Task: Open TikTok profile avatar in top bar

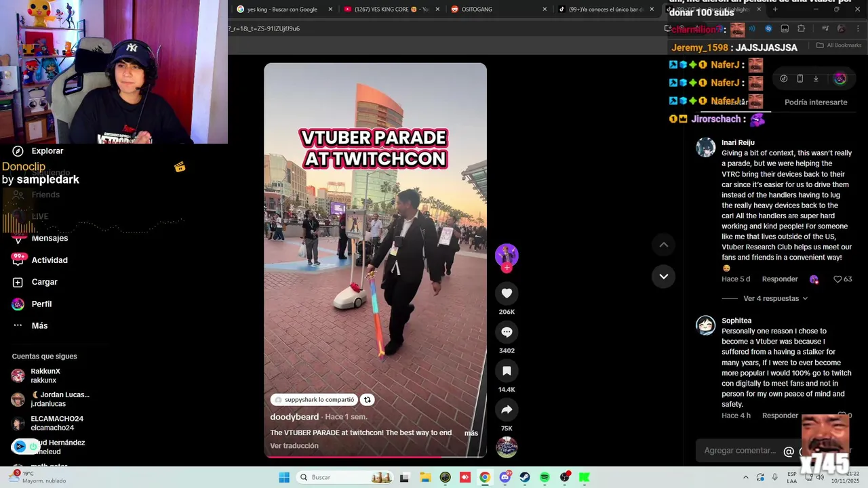Action: click(840, 79)
